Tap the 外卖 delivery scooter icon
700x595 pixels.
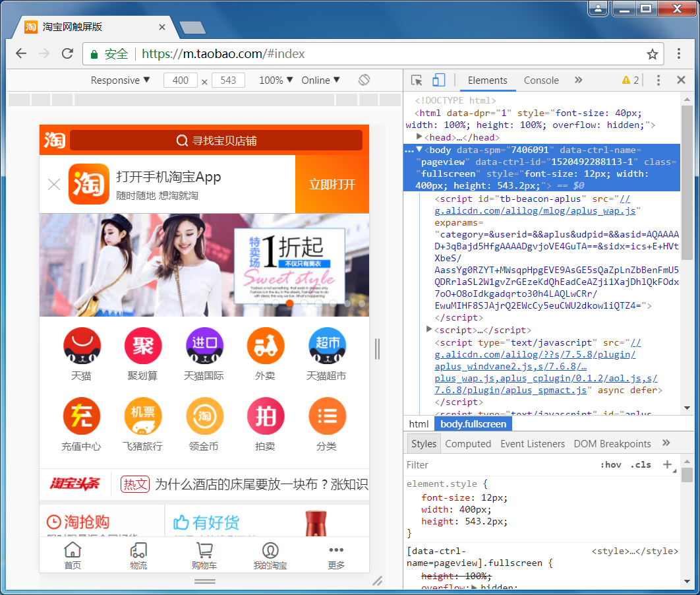point(265,345)
